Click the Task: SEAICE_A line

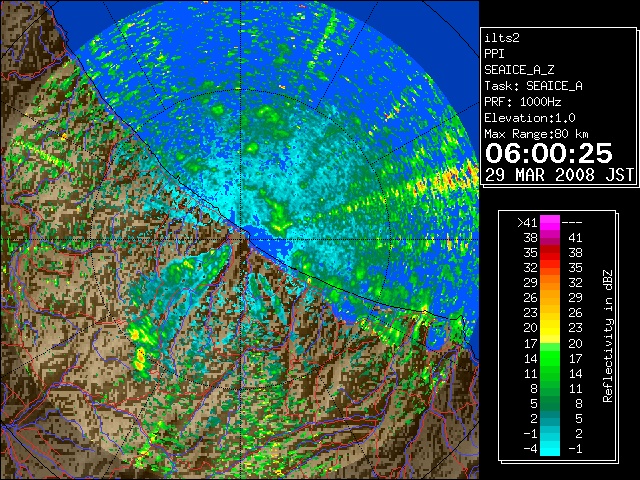[x=533, y=86]
